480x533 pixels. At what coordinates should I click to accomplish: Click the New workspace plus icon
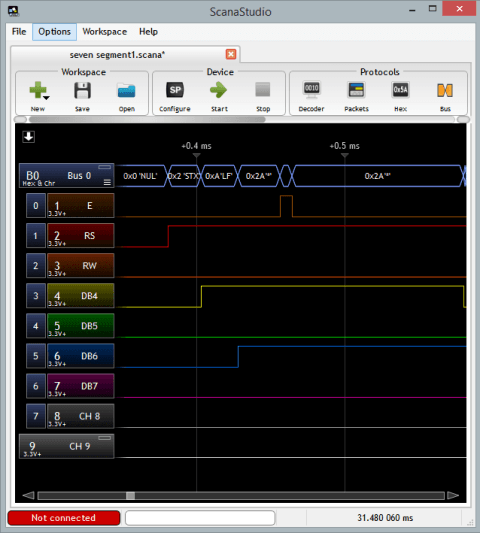[37, 90]
